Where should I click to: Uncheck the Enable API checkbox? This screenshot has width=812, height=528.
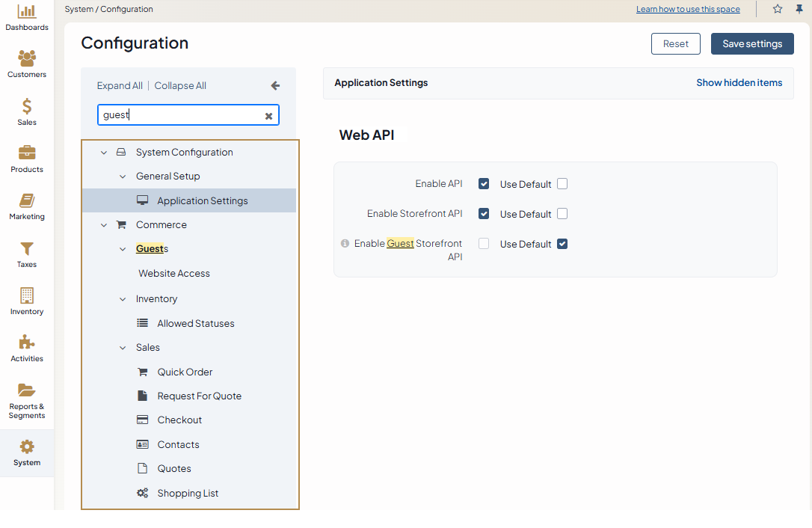(484, 184)
